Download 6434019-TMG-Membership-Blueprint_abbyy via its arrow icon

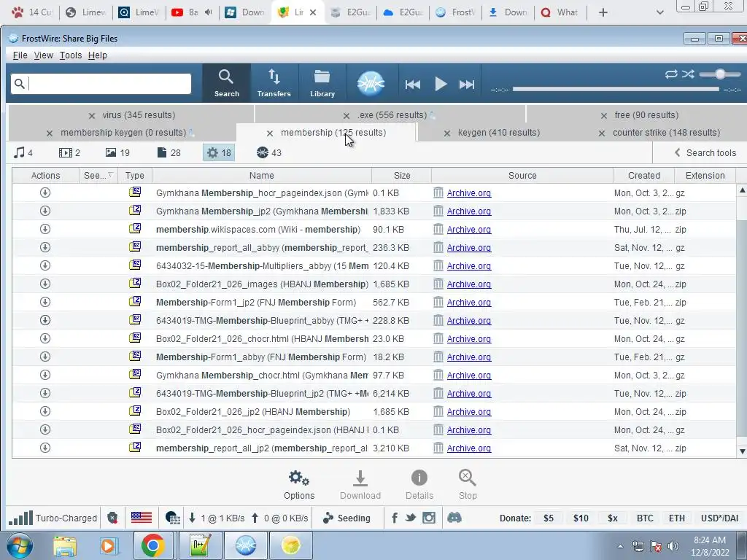pos(45,320)
